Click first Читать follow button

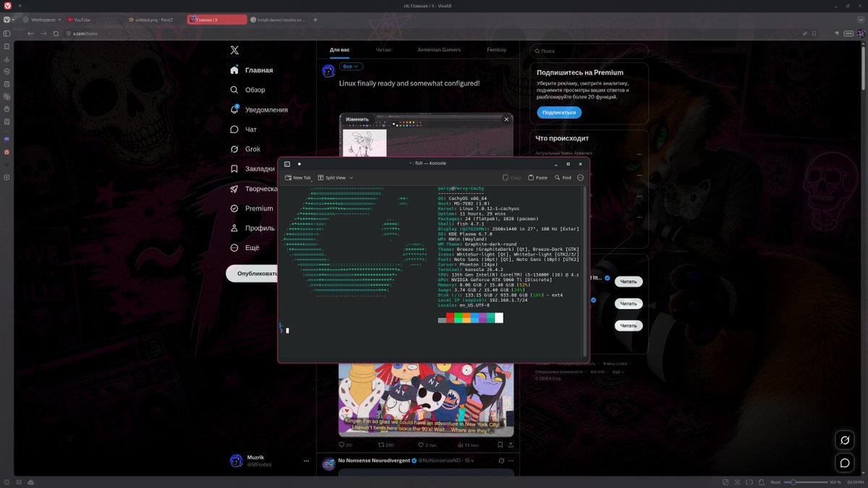click(629, 281)
